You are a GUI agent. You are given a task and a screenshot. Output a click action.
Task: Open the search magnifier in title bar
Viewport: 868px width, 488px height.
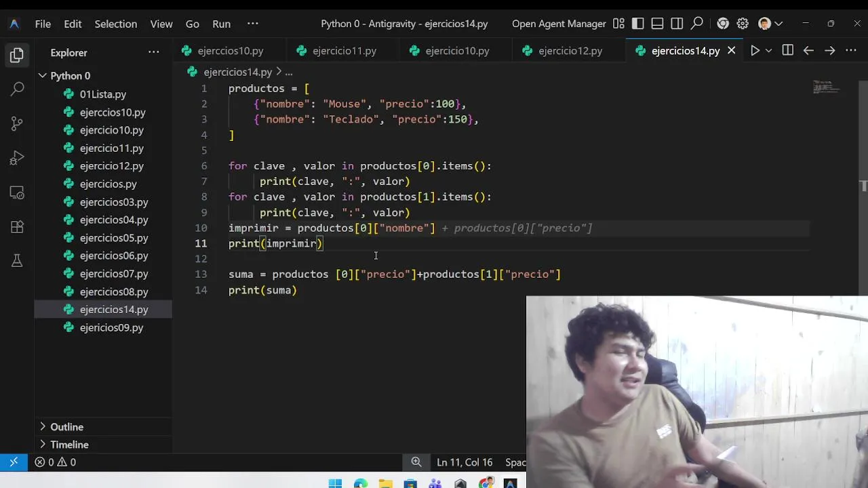pos(696,24)
